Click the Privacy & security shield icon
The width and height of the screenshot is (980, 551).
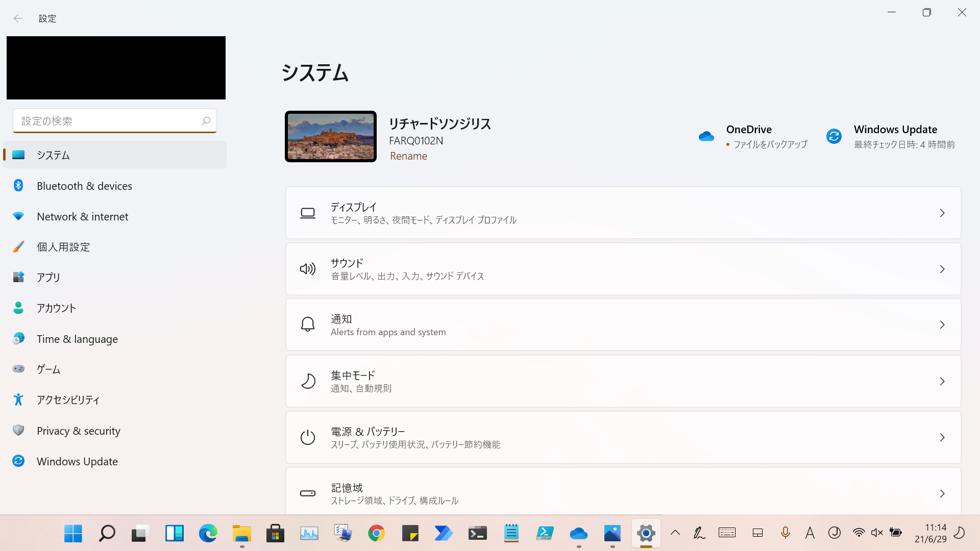point(18,431)
